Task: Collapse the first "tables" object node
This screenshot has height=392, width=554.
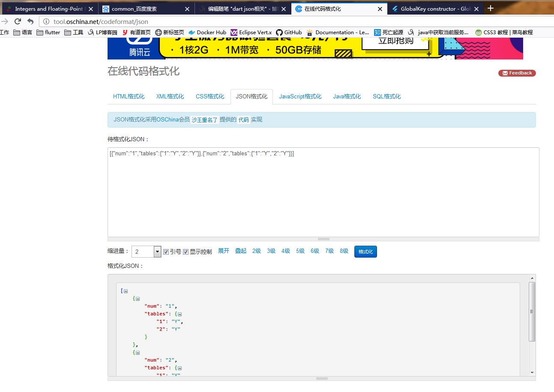Action: tap(180, 314)
